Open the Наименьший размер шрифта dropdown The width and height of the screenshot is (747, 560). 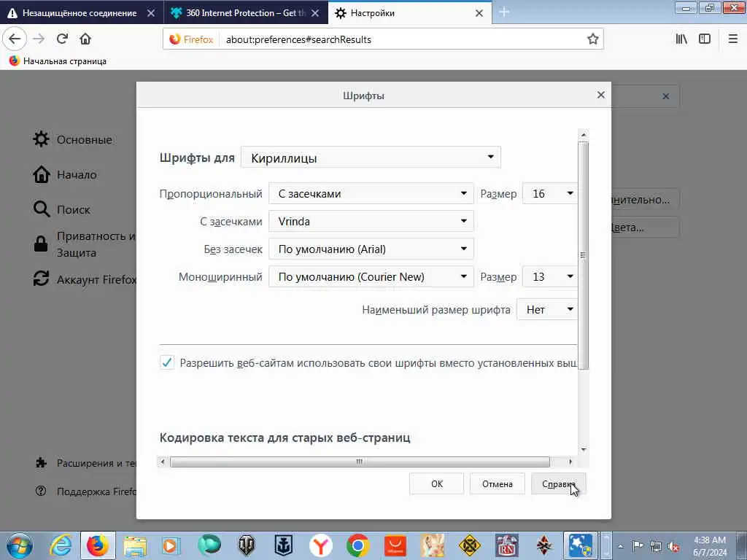tap(547, 309)
